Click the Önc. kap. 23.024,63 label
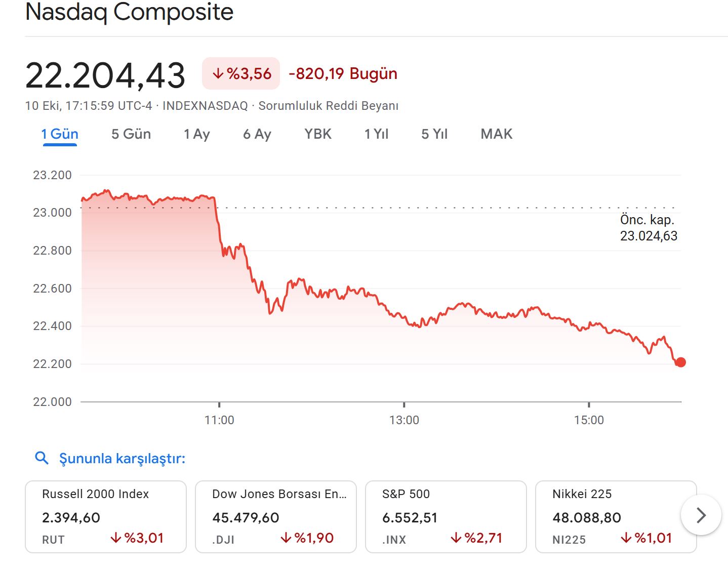728x571 pixels. (649, 228)
